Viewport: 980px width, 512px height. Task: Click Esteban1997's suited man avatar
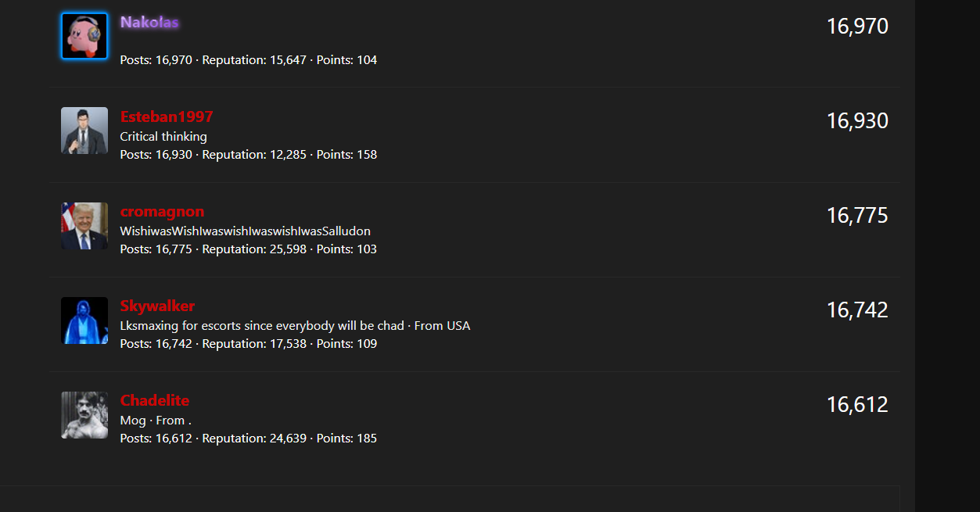pyautogui.click(x=84, y=131)
